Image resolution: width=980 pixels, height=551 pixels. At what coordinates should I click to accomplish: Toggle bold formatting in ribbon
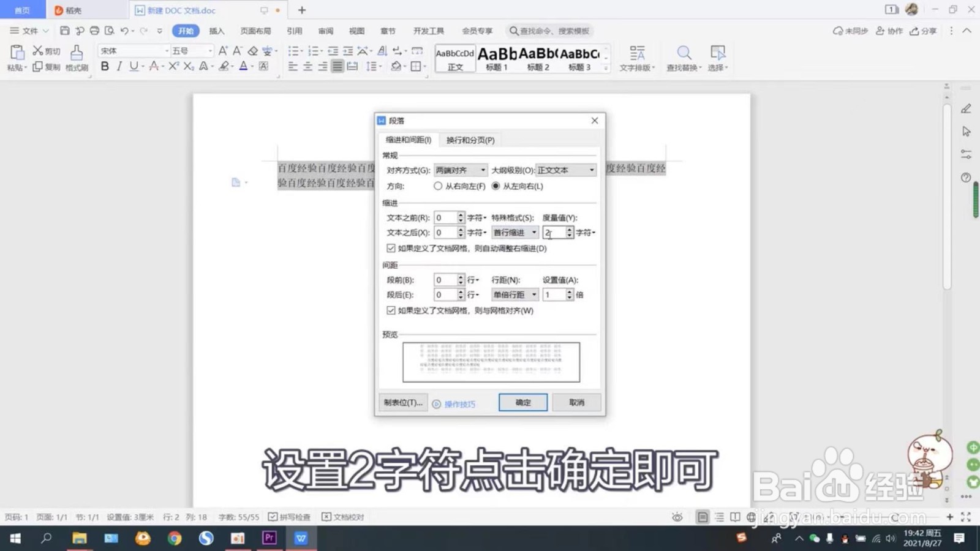105,66
